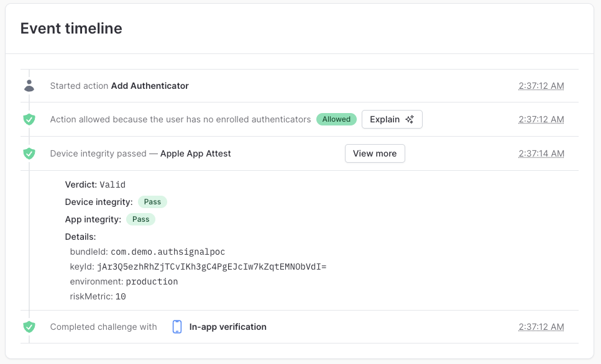Screen dimensions: 601x364
Task: Click the green shield beside Device integrity passed
Action: tap(29, 153)
